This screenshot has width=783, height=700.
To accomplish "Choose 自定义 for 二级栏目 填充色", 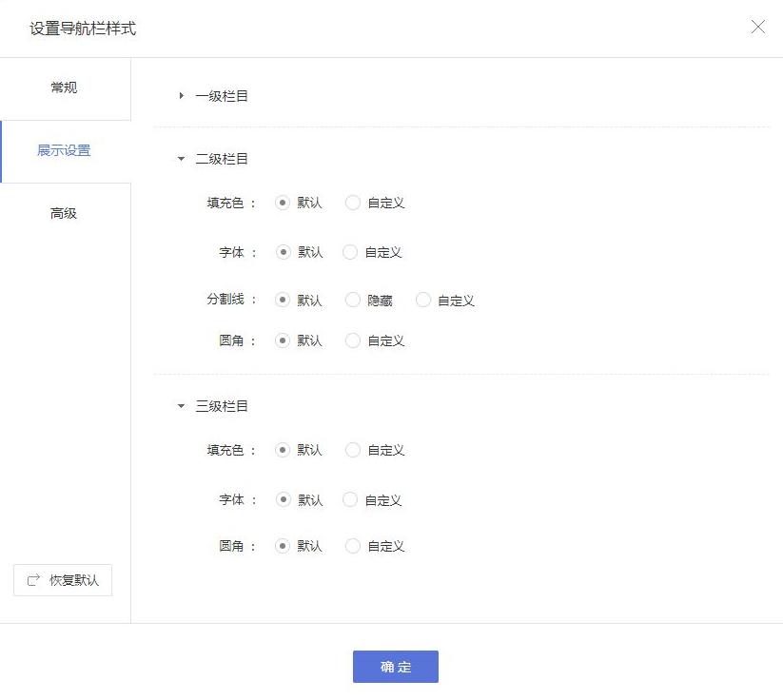I will pyautogui.click(x=351, y=203).
